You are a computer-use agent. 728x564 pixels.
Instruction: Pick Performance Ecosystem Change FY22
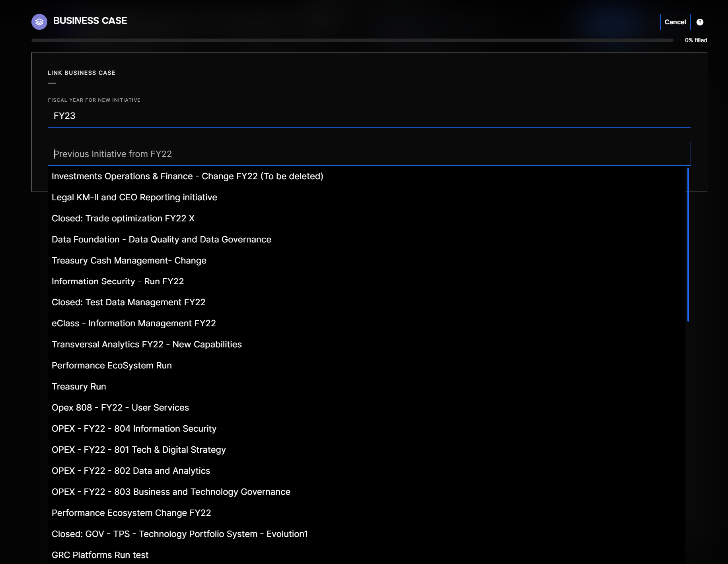point(131,513)
